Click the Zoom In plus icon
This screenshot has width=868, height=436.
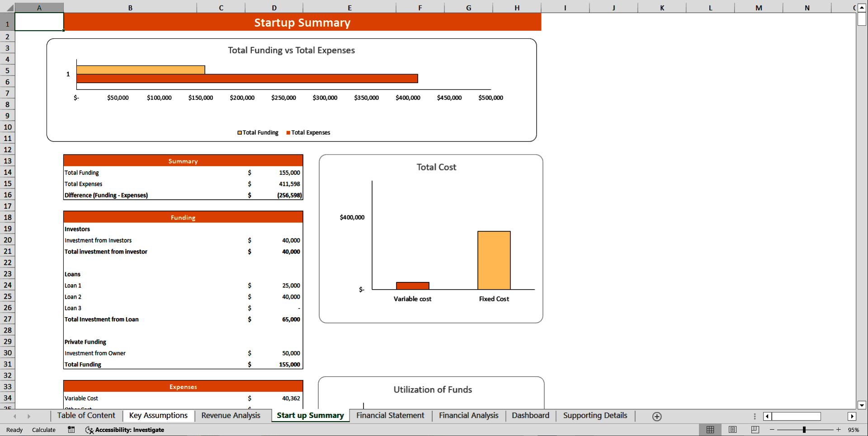pos(839,430)
